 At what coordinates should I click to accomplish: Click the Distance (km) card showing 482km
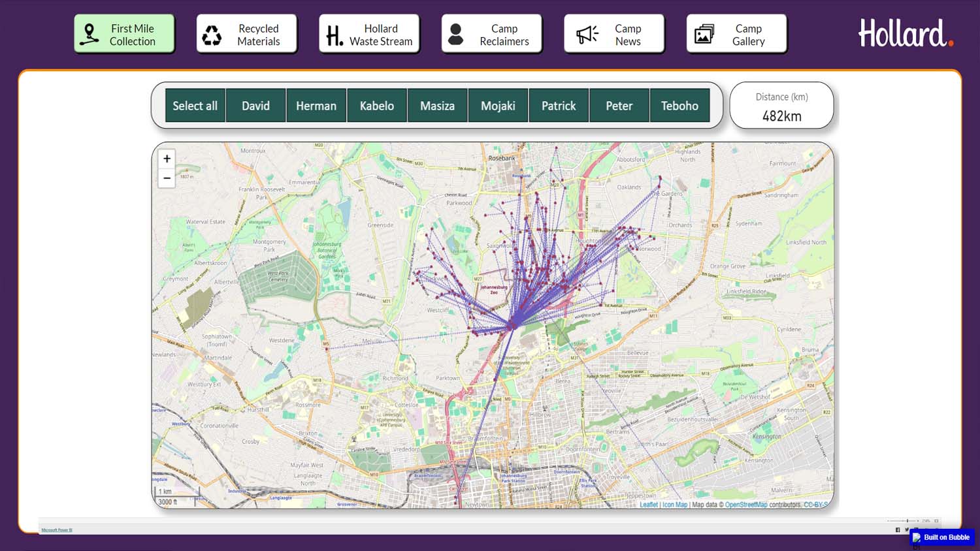pyautogui.click(x=781, y=106)
